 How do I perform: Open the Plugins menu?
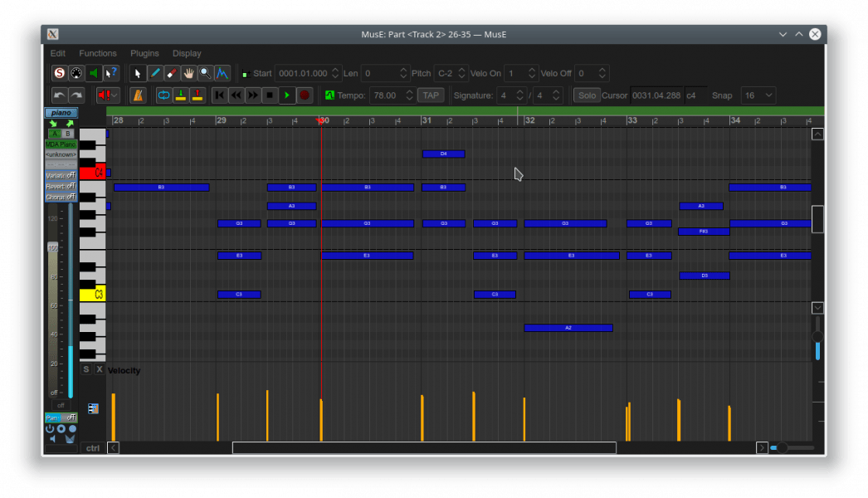pos(144,53)
